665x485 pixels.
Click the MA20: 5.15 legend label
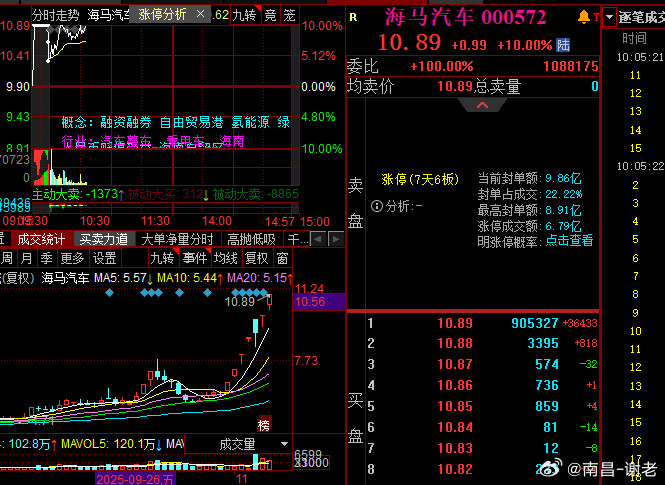pos(259,279)
